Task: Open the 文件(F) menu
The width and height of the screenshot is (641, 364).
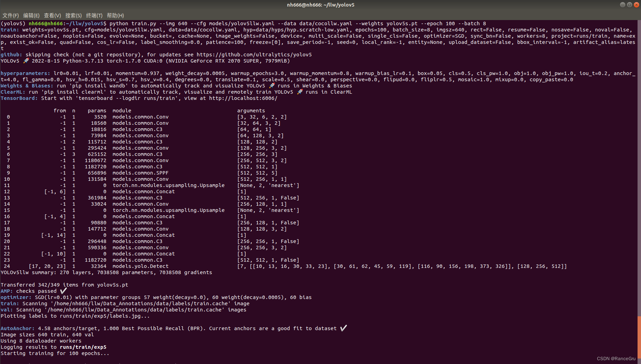Action: coord(11,16)
